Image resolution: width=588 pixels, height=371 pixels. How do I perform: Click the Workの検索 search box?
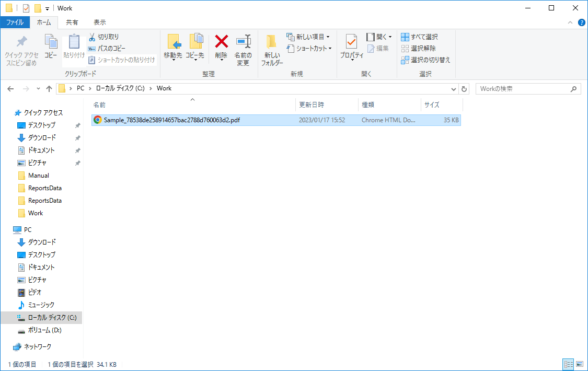coord(528,89)
